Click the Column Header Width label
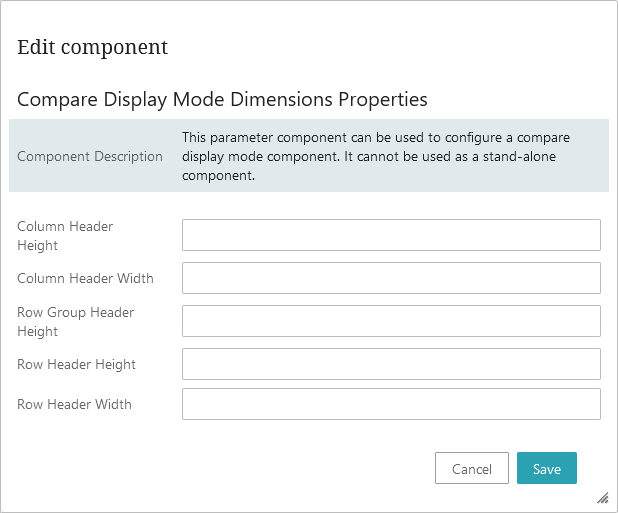 click(x=85, y=278)
